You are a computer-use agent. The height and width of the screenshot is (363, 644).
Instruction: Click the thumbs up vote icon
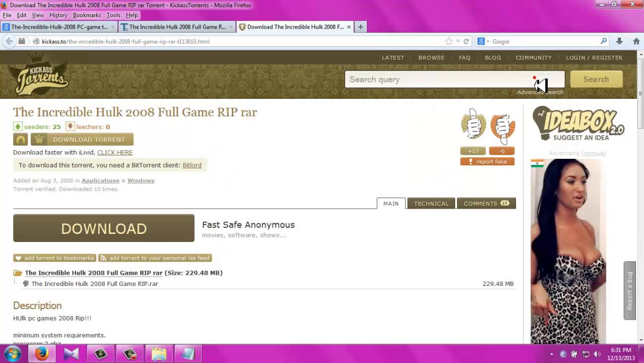(474, 124)
